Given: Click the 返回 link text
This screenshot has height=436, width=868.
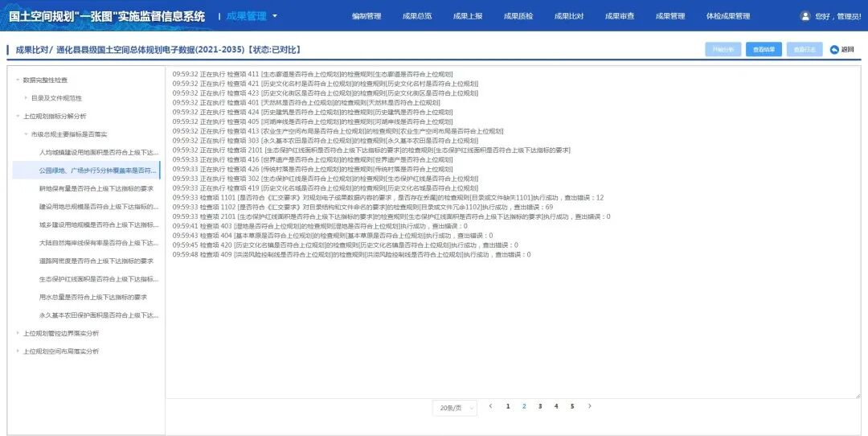Looking at the screenshot, I should pos(848,49).
